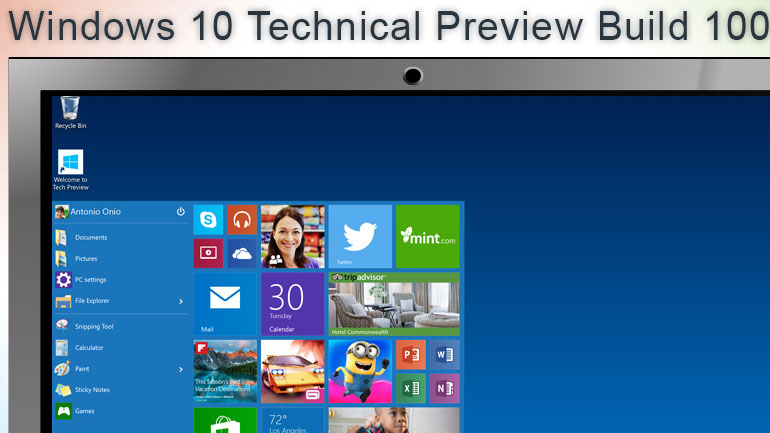Launch the Excel tile
The image size is (770, 433).
411,388
